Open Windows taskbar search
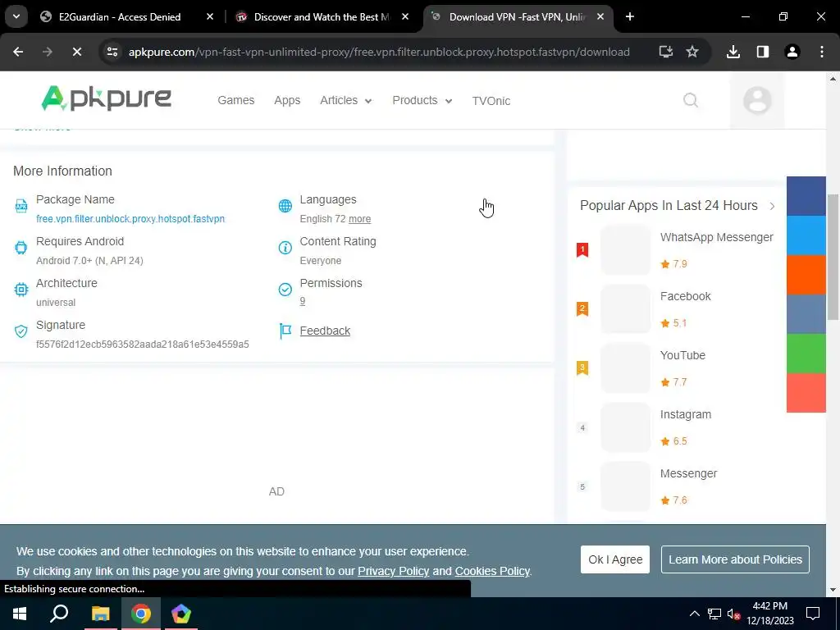 tap(59, 614)
